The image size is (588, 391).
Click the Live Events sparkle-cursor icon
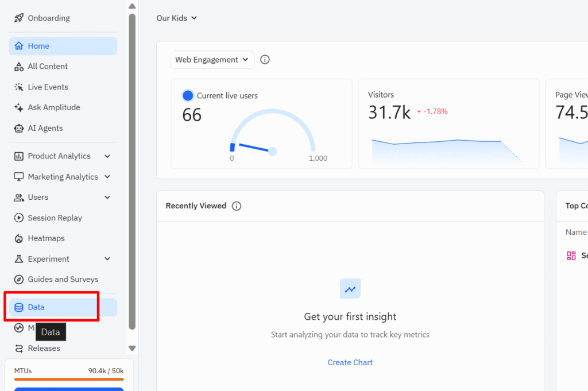click(19, 87)
